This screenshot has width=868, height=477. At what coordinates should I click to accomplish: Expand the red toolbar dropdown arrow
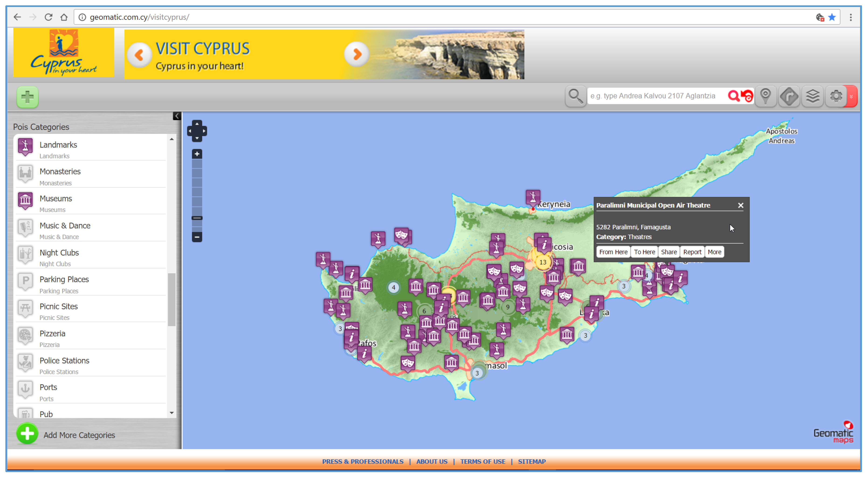[851, 96]
